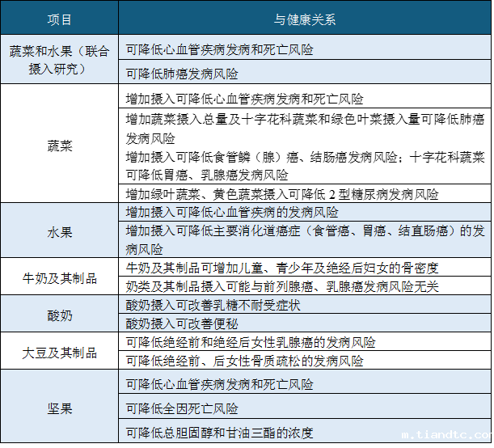494x448 pixels.
Task: Click the 可降低全因死亡风险 cell
Action: (x=183, y=408)
